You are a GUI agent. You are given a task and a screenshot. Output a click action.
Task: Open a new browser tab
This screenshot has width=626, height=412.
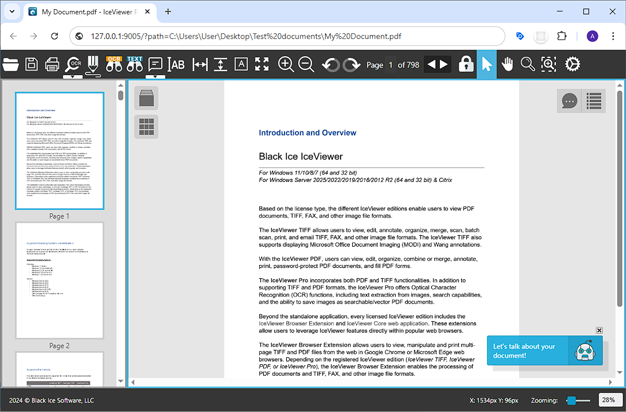[x=168, y=12]
